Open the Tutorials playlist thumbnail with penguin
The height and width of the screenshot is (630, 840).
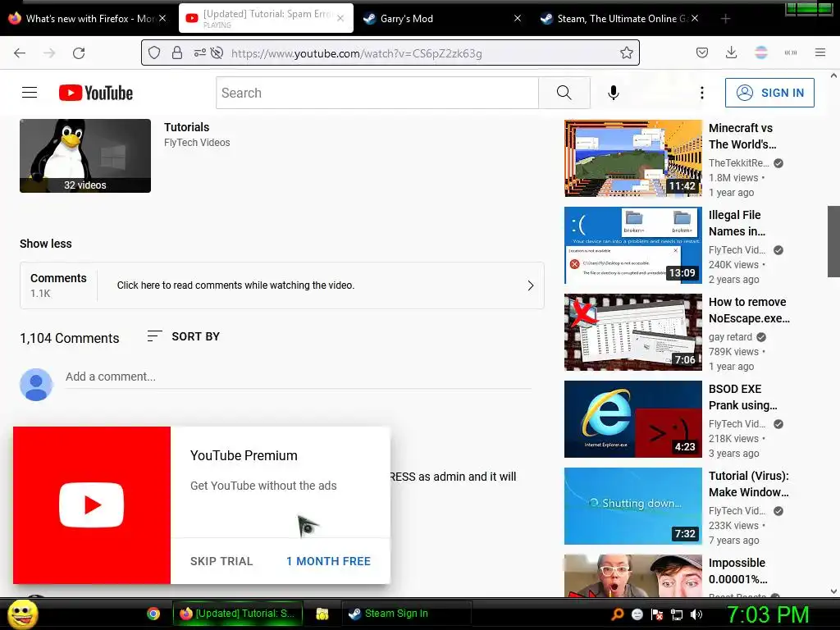pos(85,156)
